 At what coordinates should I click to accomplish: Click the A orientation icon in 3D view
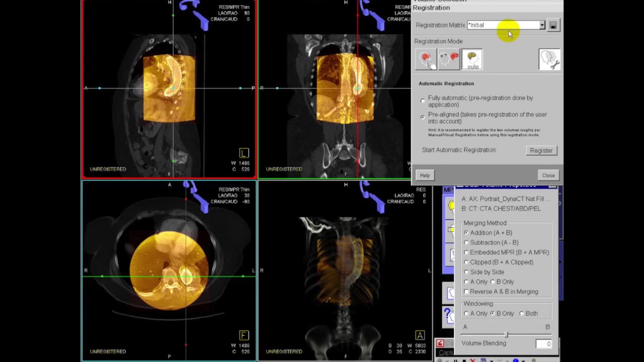[420, 335]
